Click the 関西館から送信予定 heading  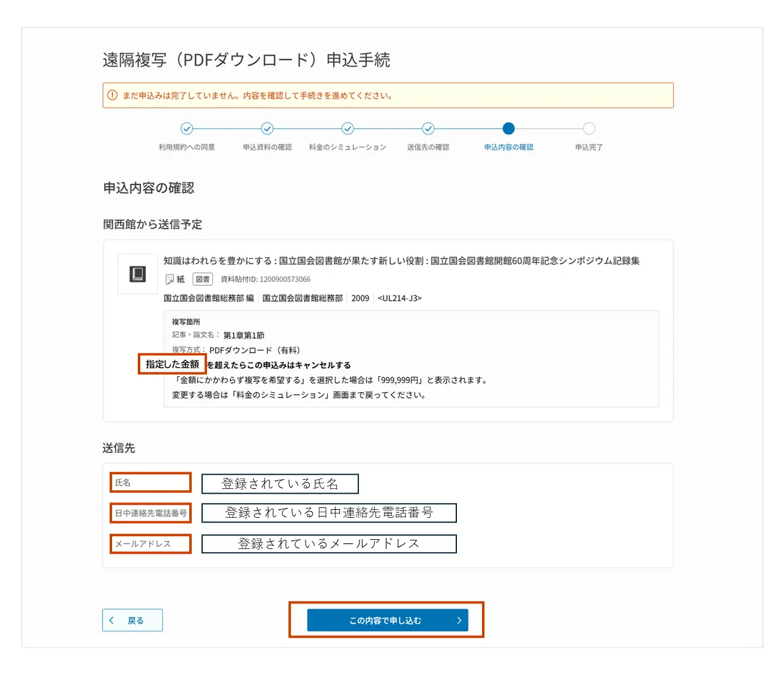pyautogui.click(x=153, y=224)
